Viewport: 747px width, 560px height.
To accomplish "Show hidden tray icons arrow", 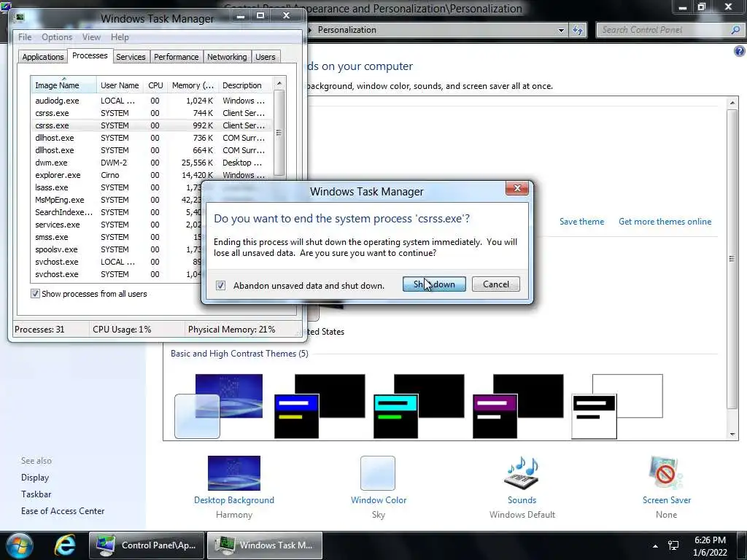I will [655, 545].
